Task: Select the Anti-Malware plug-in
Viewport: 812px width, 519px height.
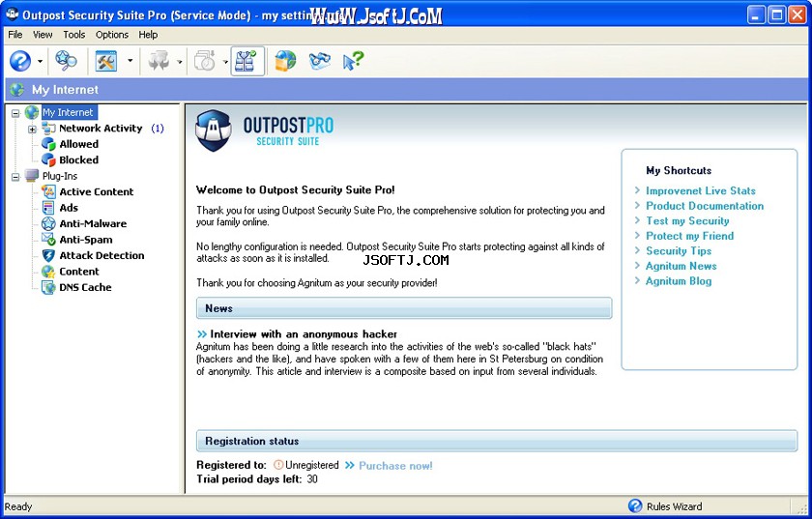Action: coord(93,224)
